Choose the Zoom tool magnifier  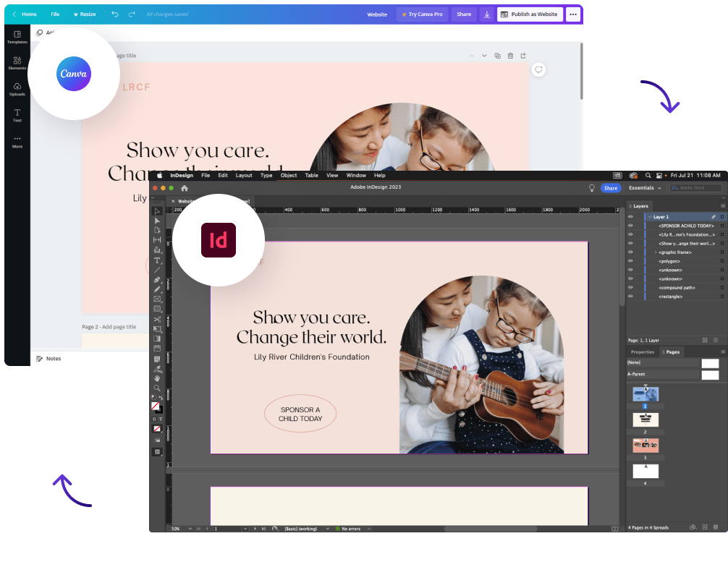157,388
